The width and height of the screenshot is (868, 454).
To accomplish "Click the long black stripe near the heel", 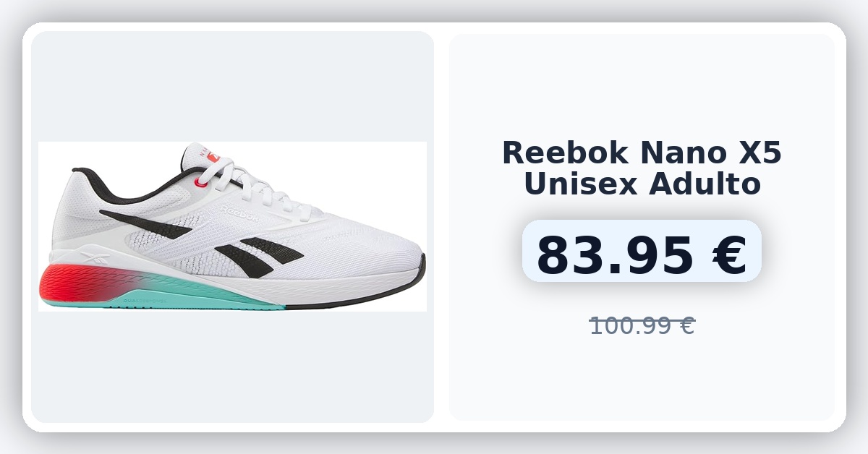I will point(145,224).
